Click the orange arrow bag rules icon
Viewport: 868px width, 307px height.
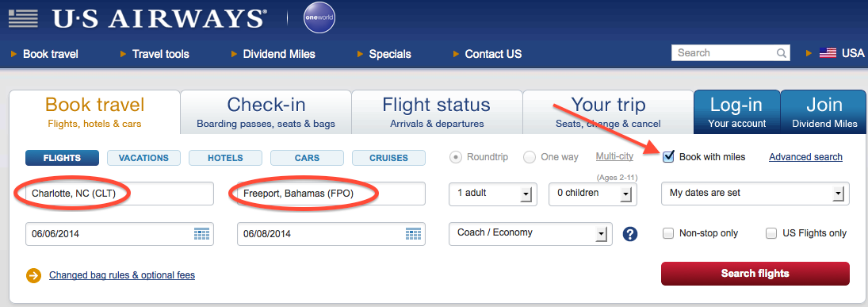[34, 275]
